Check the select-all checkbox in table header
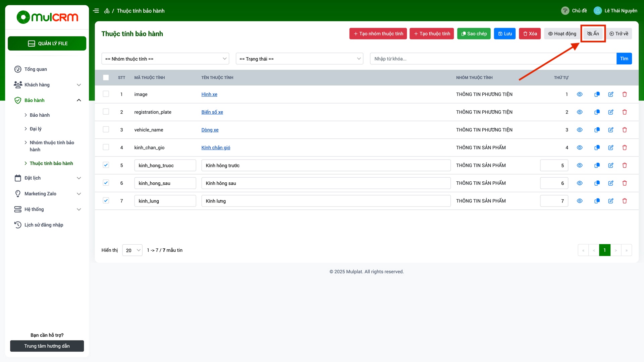 click(x=106, y=77)
